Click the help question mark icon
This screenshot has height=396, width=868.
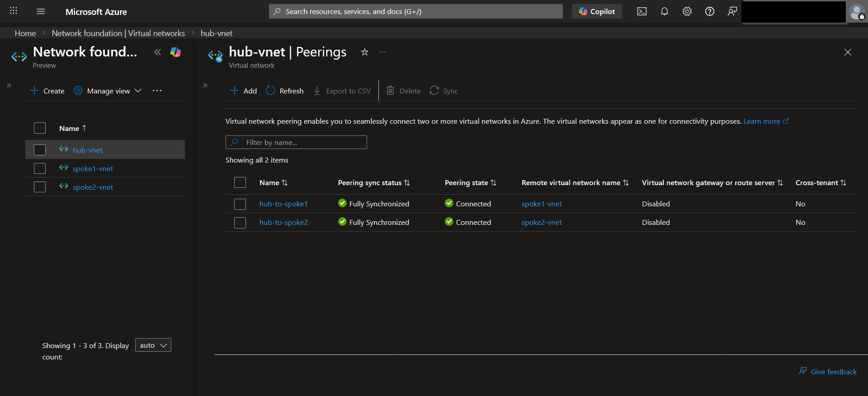pyautogui.click(x=709, y=12)
